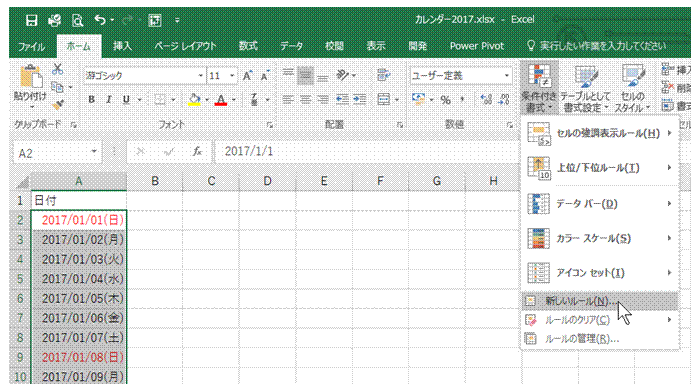Click the decrease decimal places icon
This screenshot has width=698, height=389.
click(x=504, y=100)
